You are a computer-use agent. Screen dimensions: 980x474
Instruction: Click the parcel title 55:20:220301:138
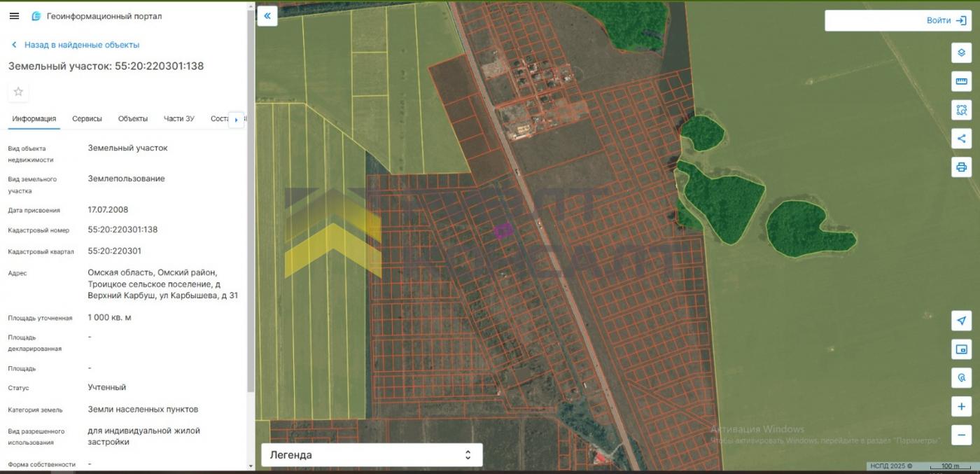click(x=106, y=66)
